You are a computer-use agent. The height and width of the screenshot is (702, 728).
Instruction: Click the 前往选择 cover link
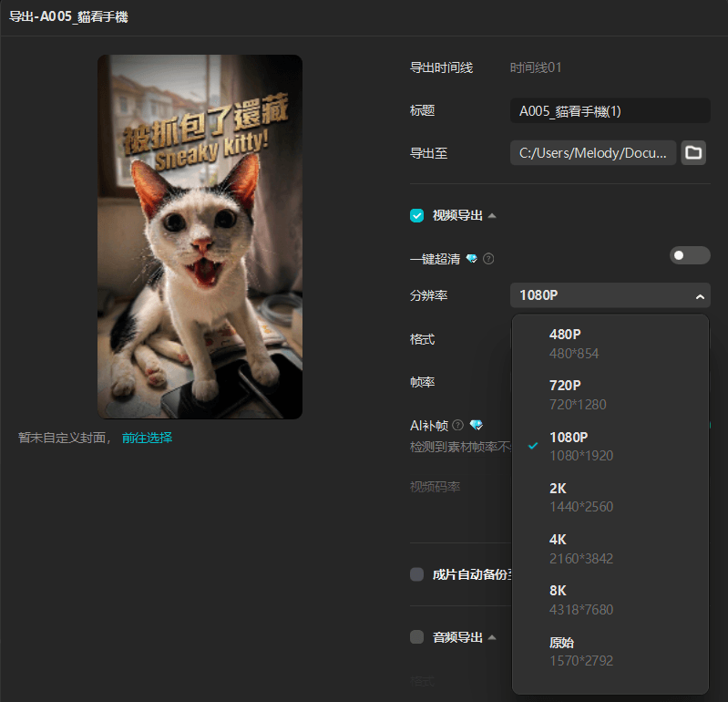coord(147,438)
